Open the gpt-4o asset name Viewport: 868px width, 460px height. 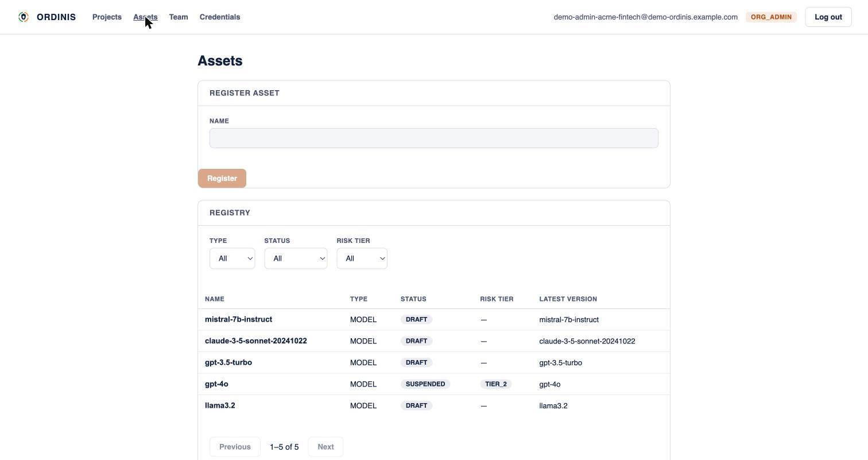216,384
